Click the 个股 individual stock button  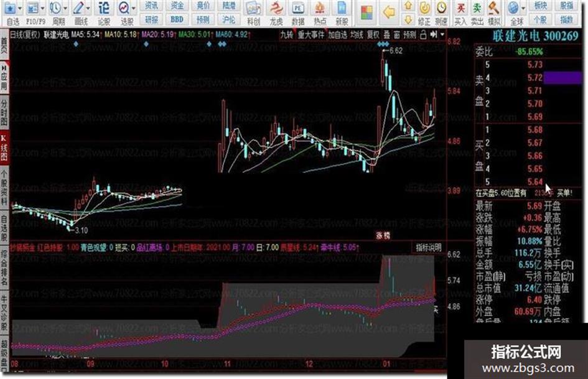540,19
